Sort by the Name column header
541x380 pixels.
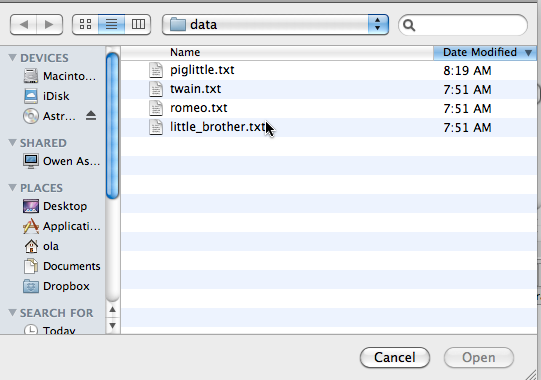[277, 52]
